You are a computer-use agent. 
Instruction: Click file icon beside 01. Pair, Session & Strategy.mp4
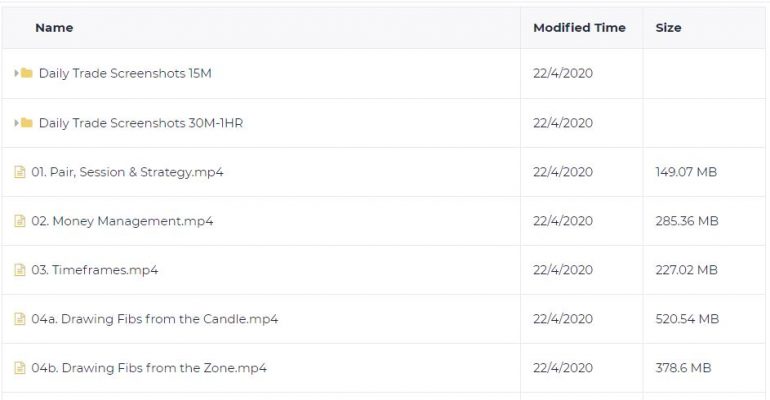[20, 172]
